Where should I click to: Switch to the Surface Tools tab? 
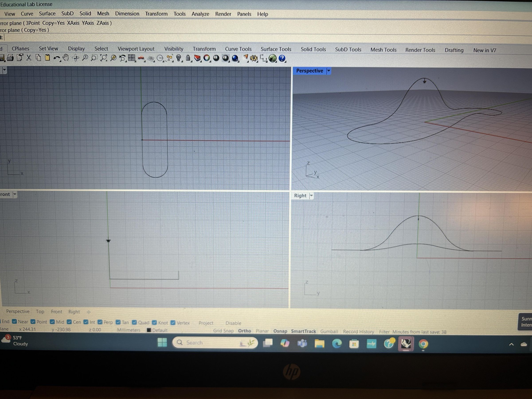[x=276, y=49]
